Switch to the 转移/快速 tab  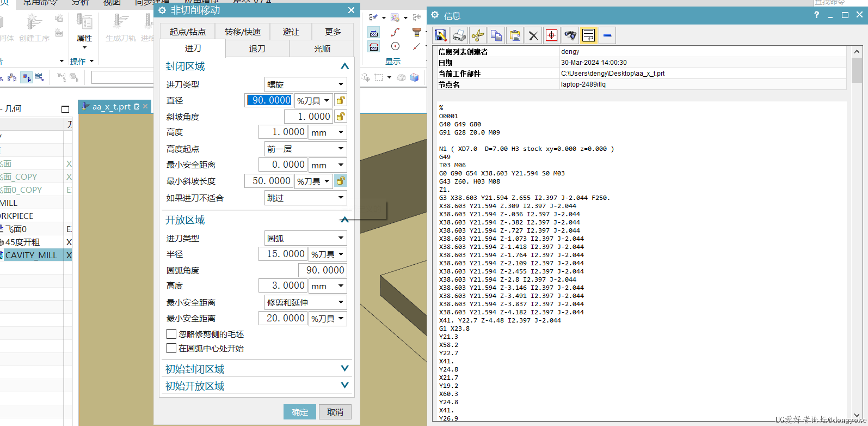(243, 32)
